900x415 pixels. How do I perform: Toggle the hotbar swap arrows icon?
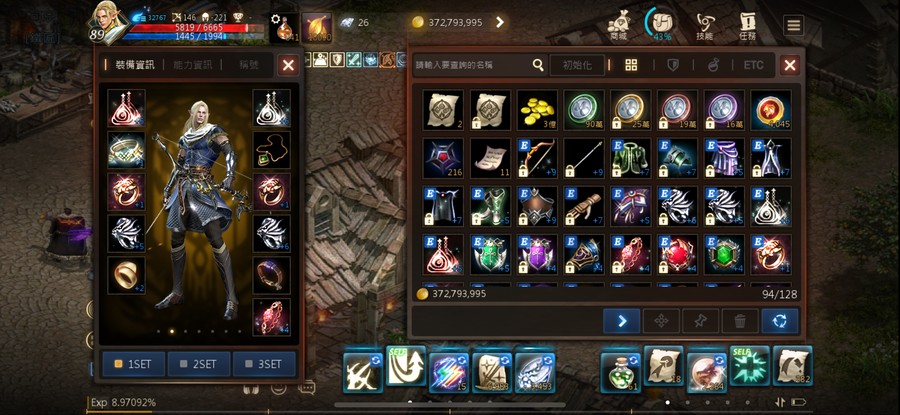point(780,402)
